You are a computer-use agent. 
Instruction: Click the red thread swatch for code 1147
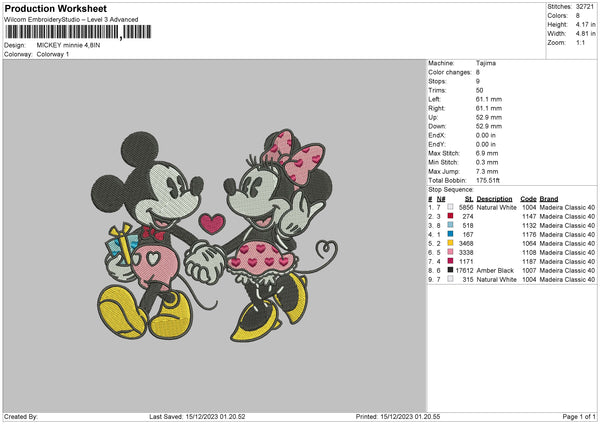click(452, 216)
